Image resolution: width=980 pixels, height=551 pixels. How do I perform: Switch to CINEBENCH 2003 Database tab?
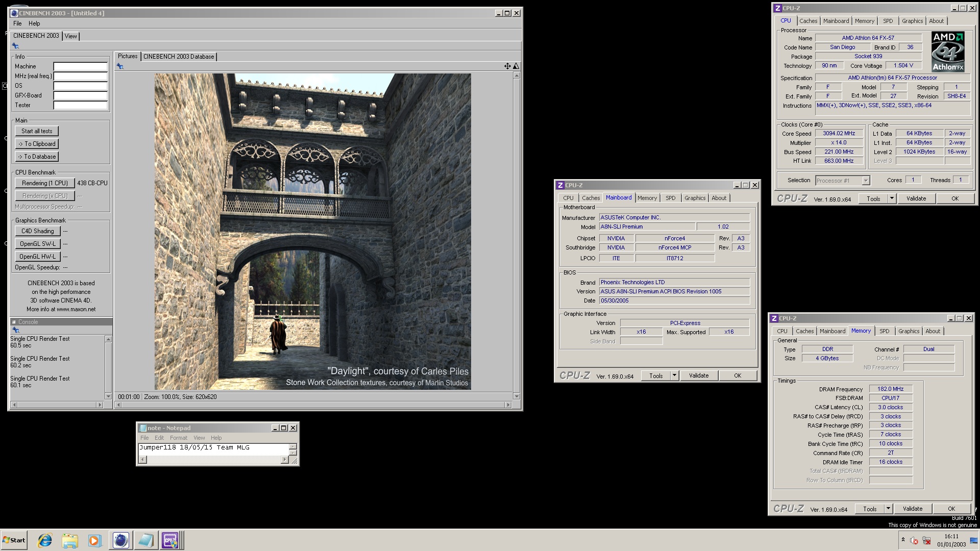click(179, 57)
